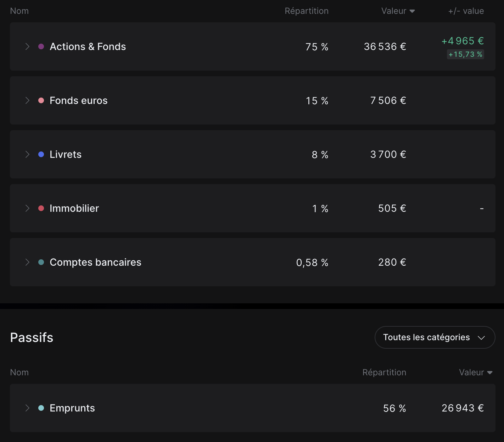Sort Passifs by Valeur column header
Viewport: 504px width, 442px height.
click(475, 372)
